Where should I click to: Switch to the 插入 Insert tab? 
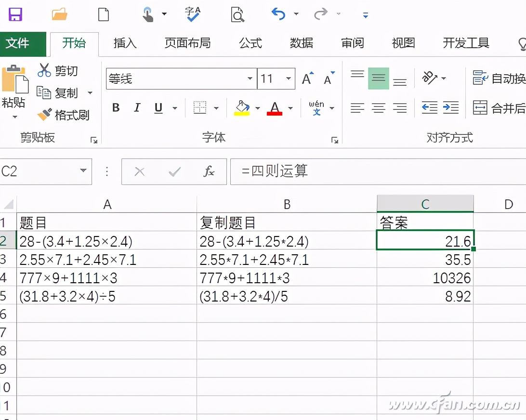pos(125,43)
